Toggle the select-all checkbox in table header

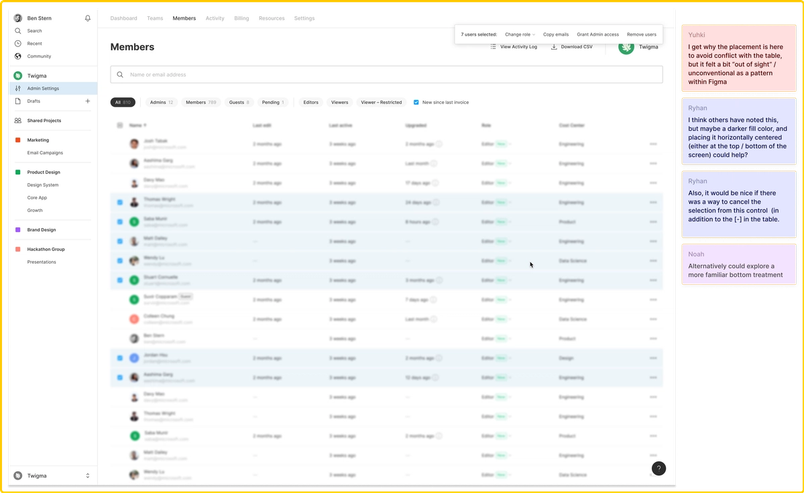pos(120,125)
